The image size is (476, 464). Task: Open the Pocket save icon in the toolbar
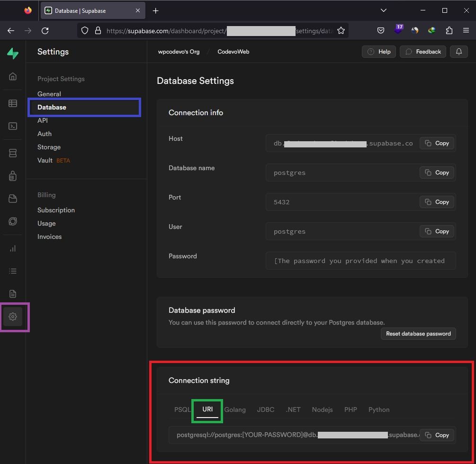click(381, 30)
